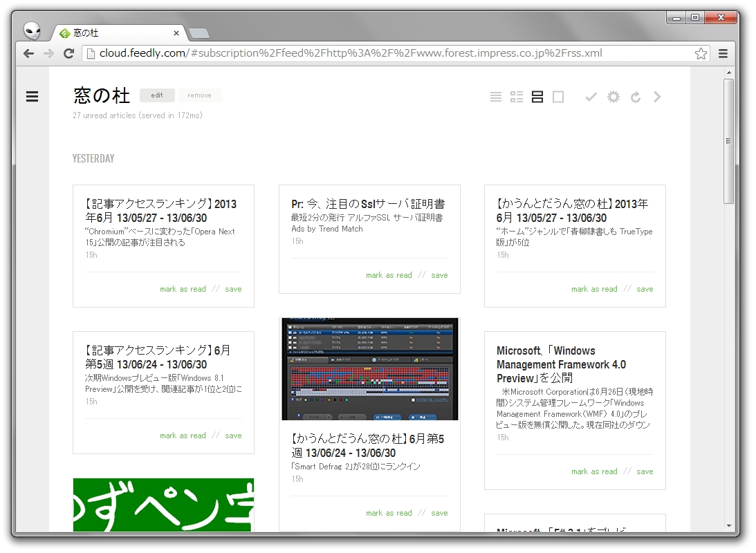Open the Feedly sidebar navigation menu
756x553 pixels.
click(32, 97)
